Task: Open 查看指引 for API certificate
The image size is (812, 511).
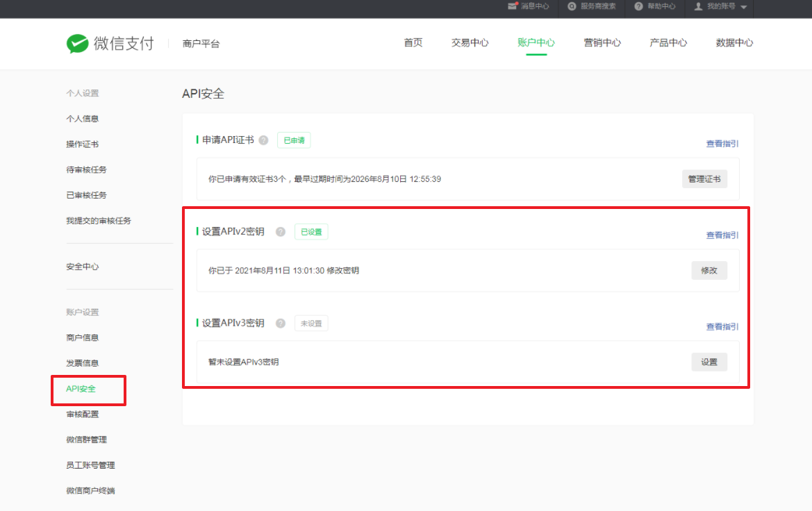Action: point(722,144)
